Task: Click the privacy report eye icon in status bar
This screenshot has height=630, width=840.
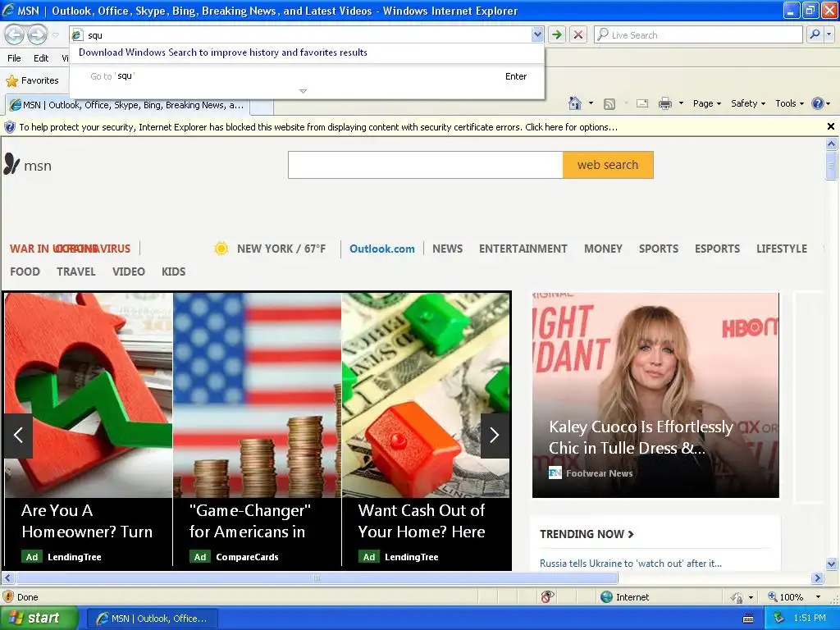Action: pos(547,597)
